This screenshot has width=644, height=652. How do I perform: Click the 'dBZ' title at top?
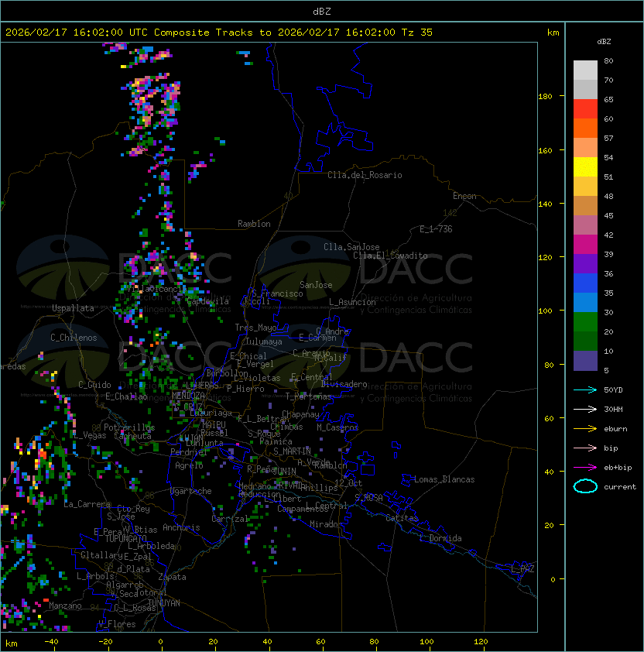(x=322, y=12)
